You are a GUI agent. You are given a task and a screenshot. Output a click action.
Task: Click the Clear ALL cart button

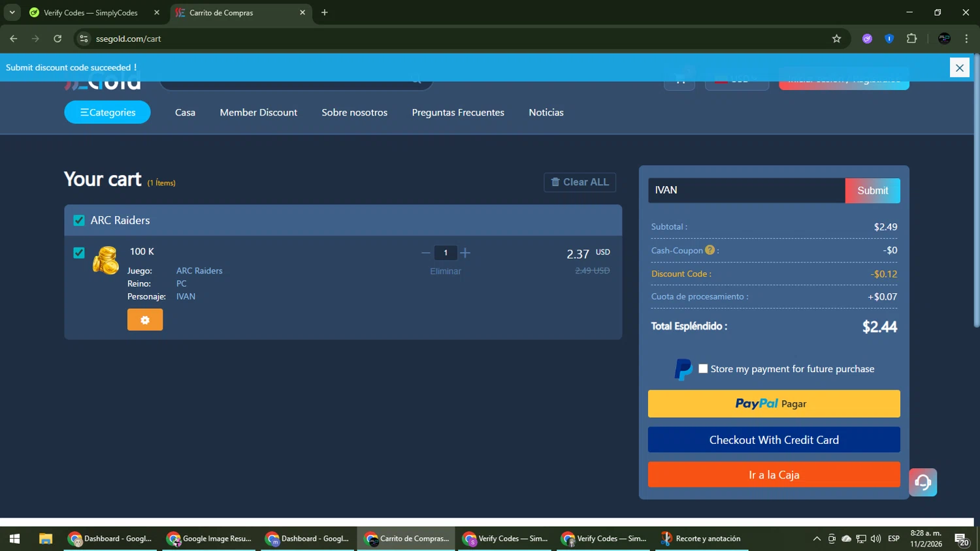[x=580, y=182]
